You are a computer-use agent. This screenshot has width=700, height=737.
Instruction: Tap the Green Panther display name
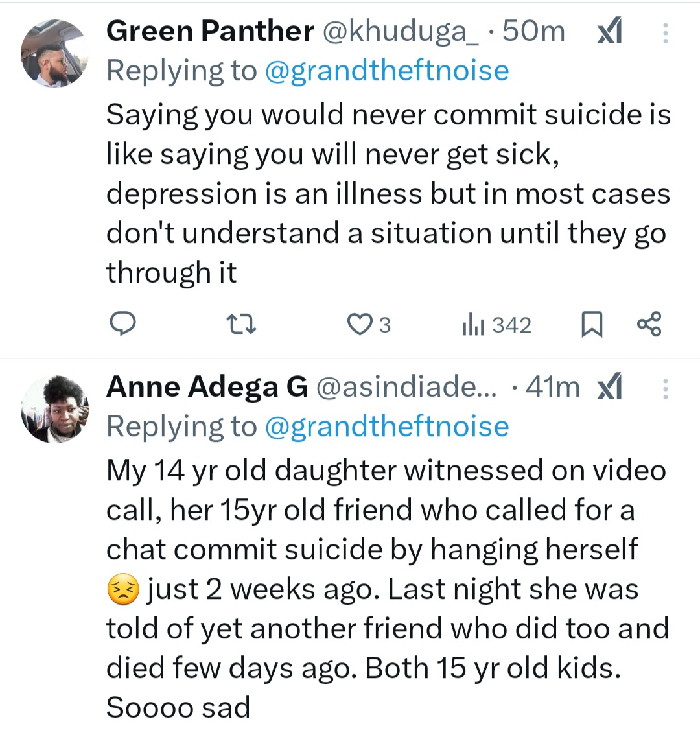coord(209,31)
